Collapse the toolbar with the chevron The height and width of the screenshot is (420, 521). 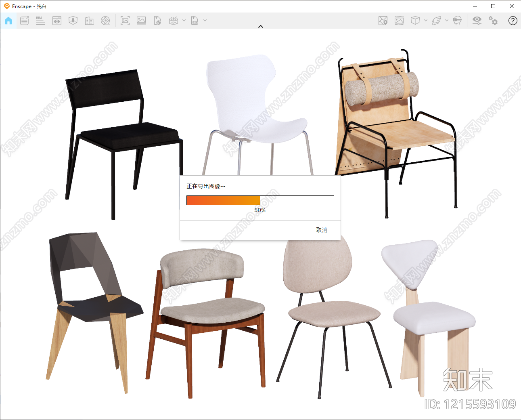pyautogui.click(x=261, y=27)
